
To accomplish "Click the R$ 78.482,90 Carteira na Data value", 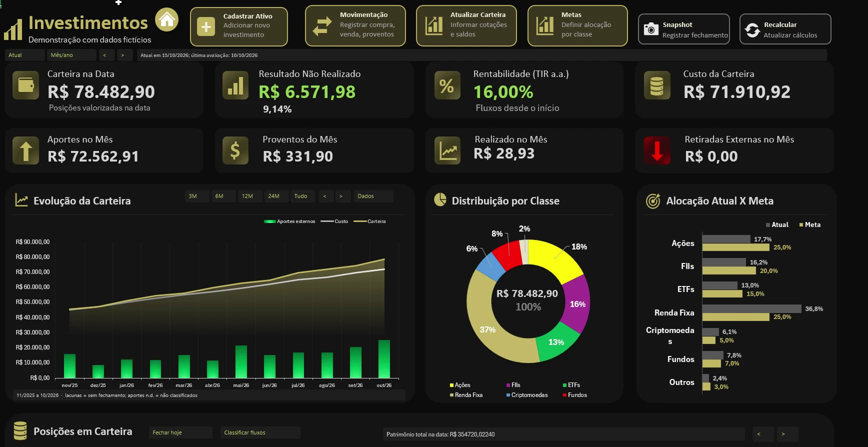I will tap(101, 92).
